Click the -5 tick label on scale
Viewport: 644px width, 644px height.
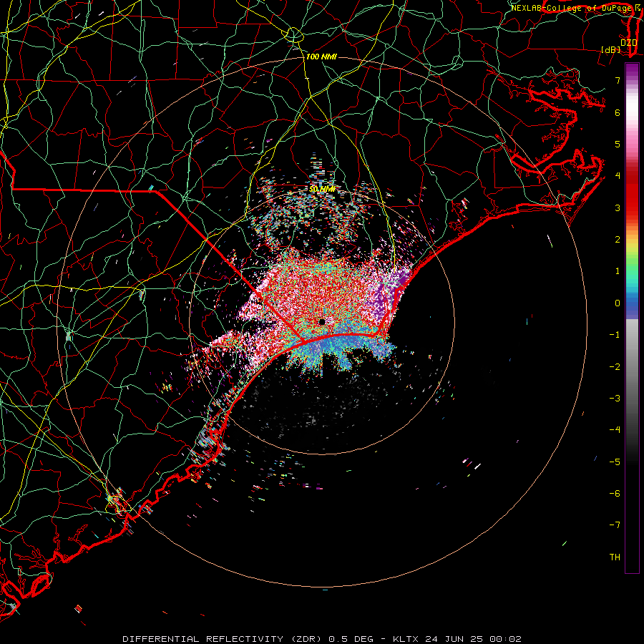(615, 462)
